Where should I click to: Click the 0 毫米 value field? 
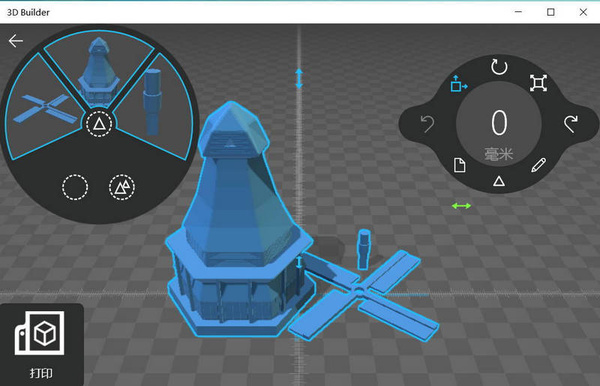[x=499, y=130]
